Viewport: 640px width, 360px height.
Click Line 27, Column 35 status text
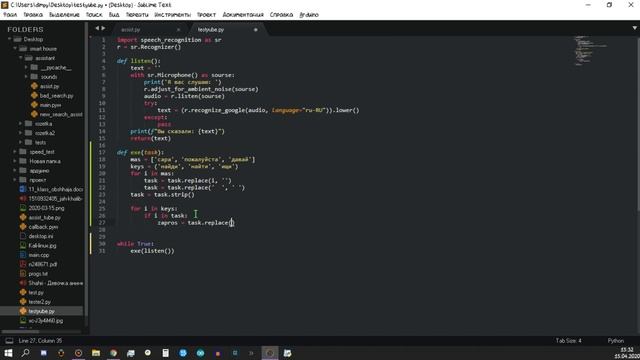(40, 340)
